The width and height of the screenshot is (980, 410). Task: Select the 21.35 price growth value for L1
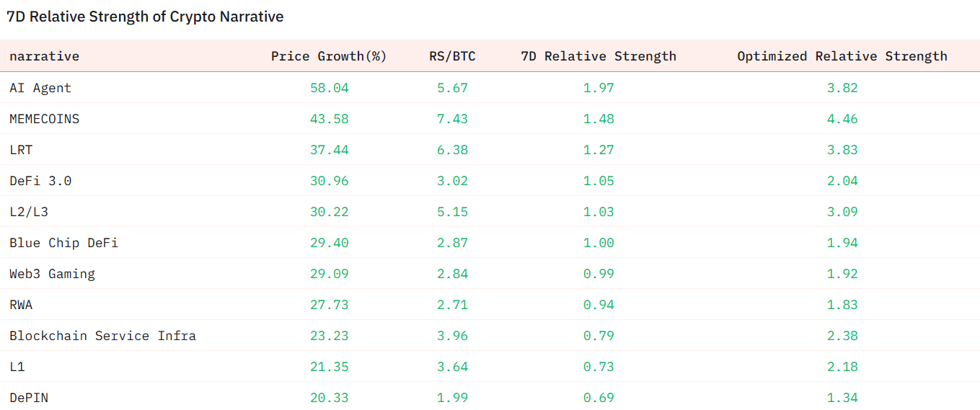(x=330, y=367)
